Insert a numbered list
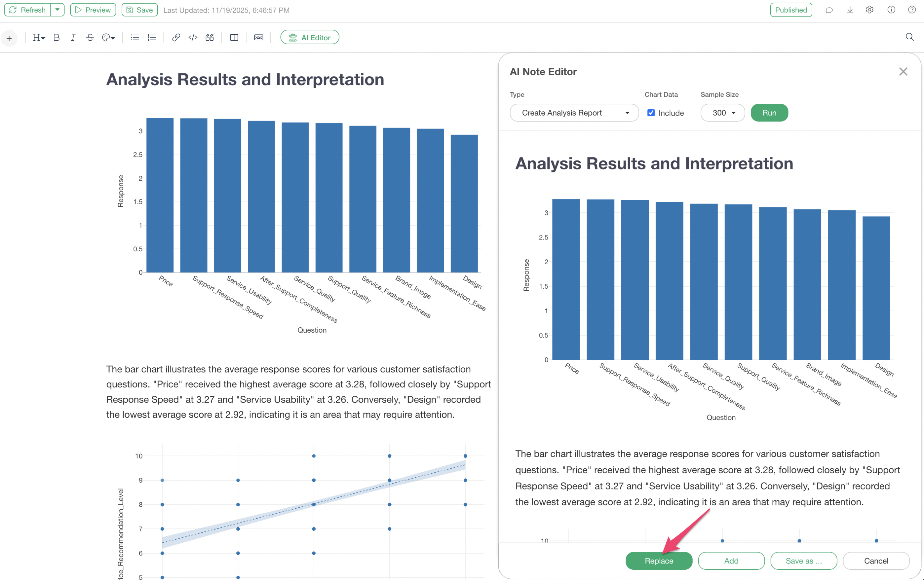 pos(152,38)
